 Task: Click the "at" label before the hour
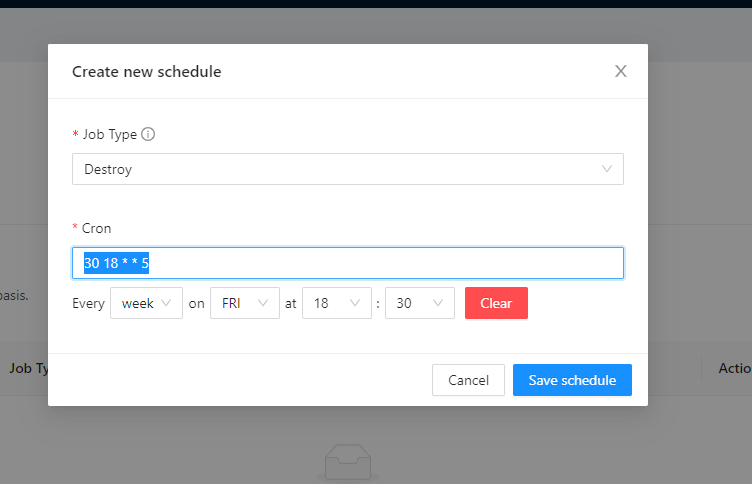(291, 303)
